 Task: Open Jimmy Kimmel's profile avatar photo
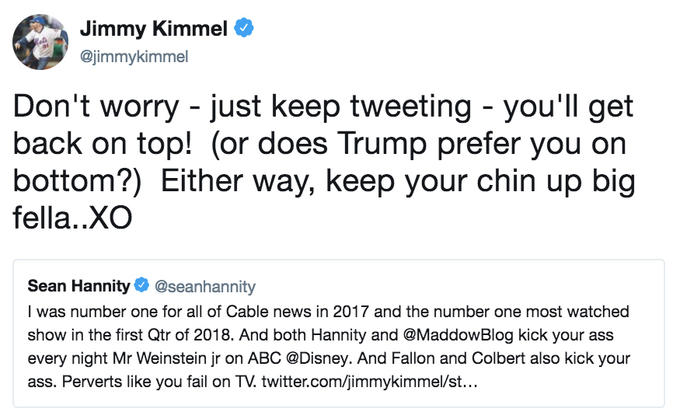coord(40,42)
